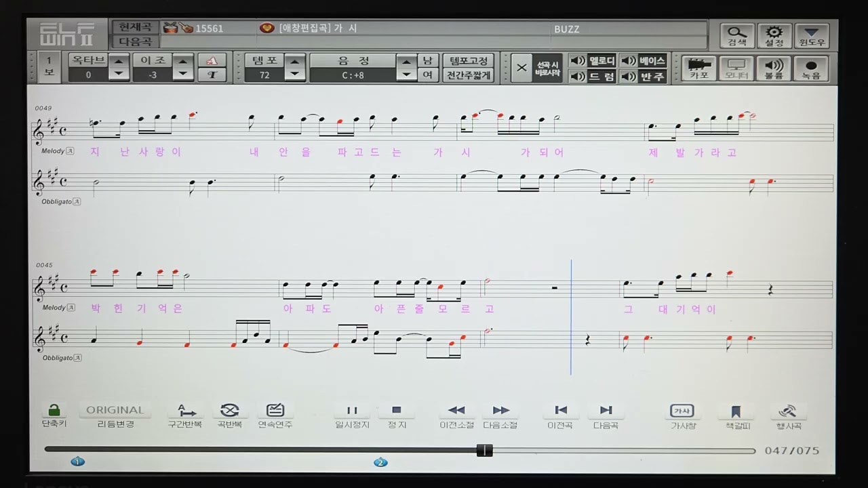
Task: Click the measure number 0049 label
Action: pos(43,108)
